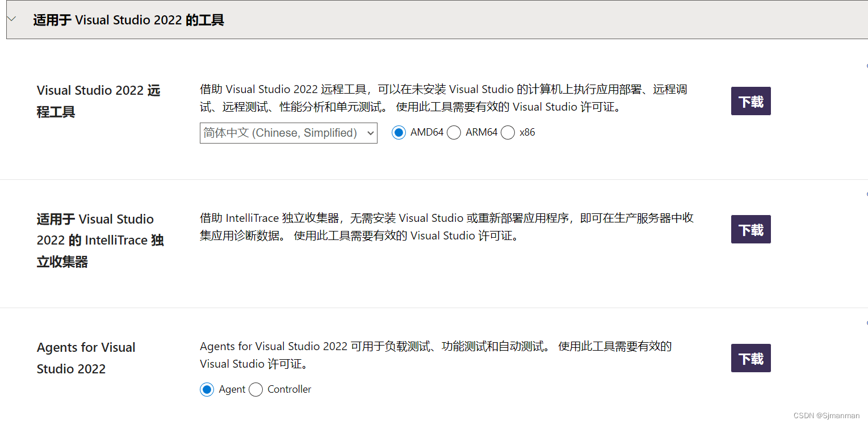Download Agents for Visual Studio 2022

[751, 358]
